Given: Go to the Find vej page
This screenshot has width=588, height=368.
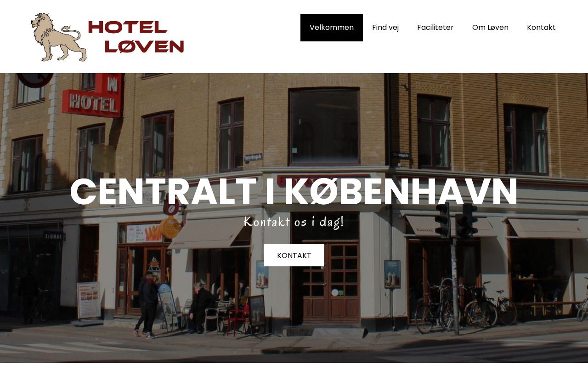Looking at the screenshot, I should tap(385, 28).
